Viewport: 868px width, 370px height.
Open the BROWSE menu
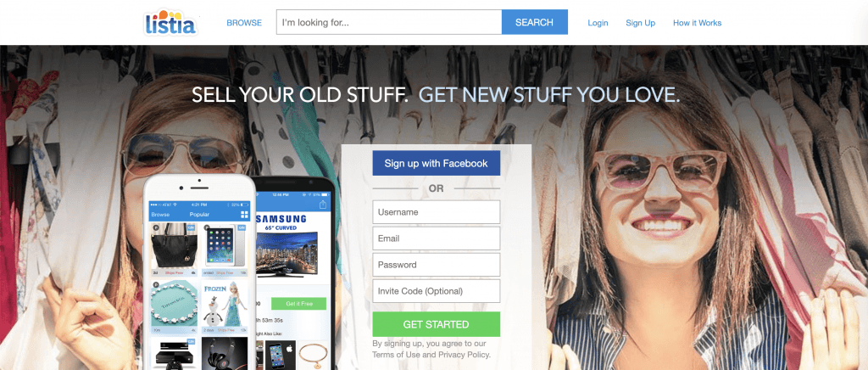[x=244, y=23]
